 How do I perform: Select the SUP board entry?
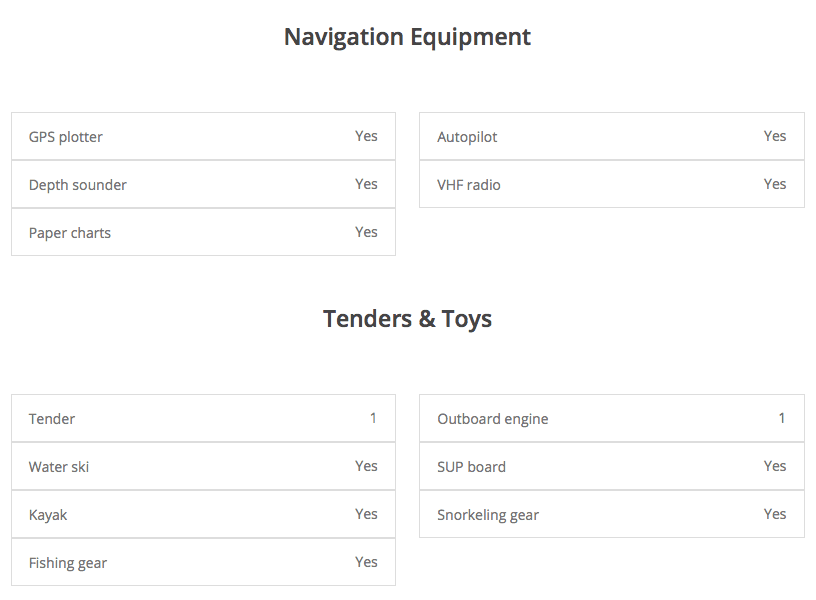click(x=611, y=467)
